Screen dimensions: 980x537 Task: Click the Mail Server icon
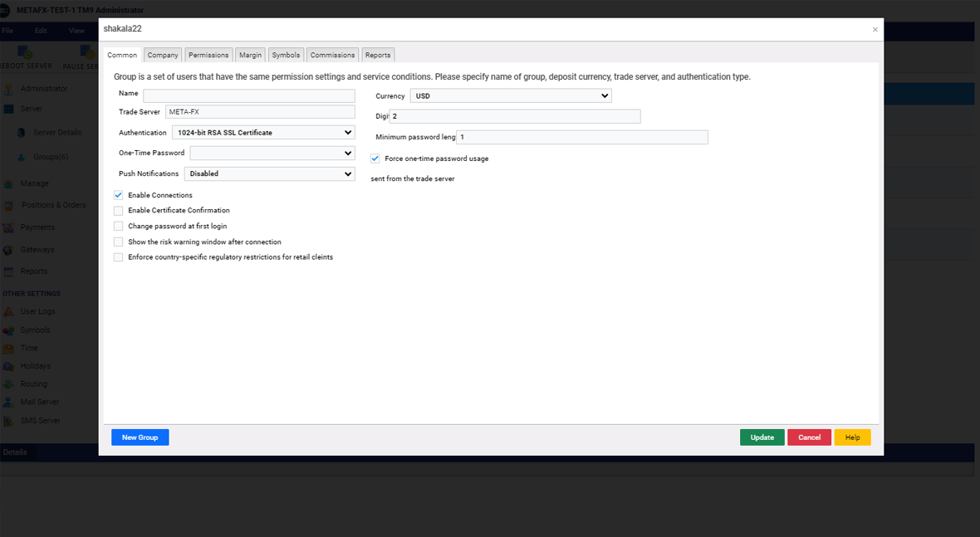pos(9,402)
